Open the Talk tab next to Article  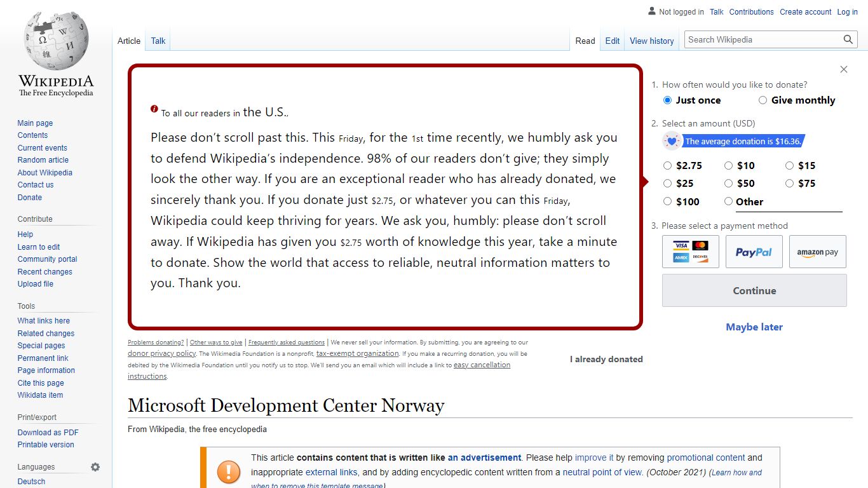click(158, 41)
